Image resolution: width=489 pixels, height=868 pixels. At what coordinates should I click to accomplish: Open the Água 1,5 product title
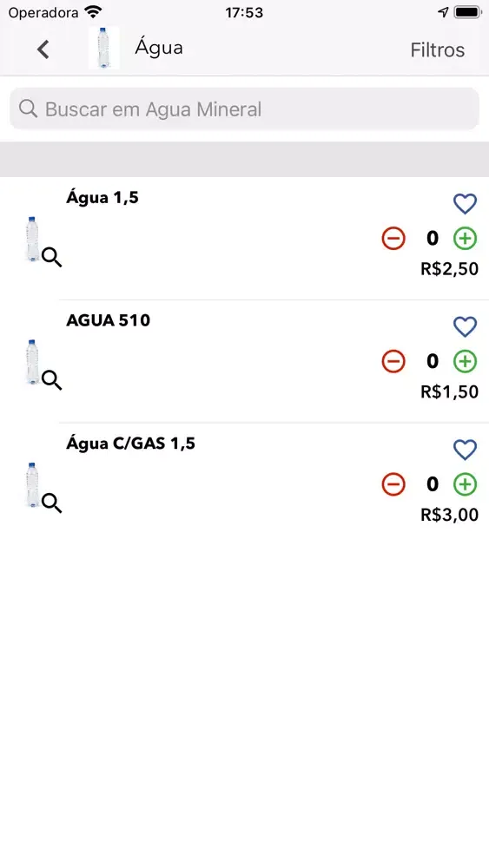[102, 198]
